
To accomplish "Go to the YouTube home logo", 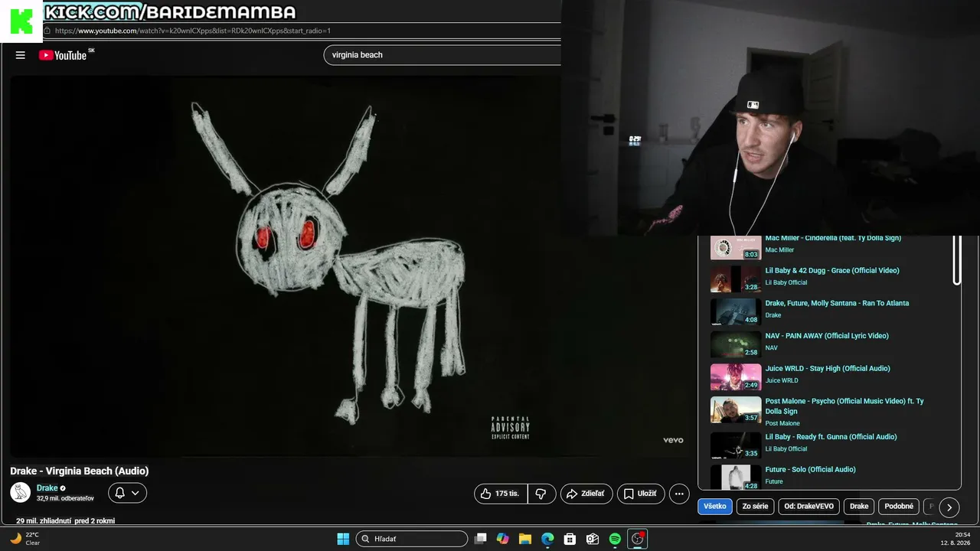I will click(x=63, y=55).
